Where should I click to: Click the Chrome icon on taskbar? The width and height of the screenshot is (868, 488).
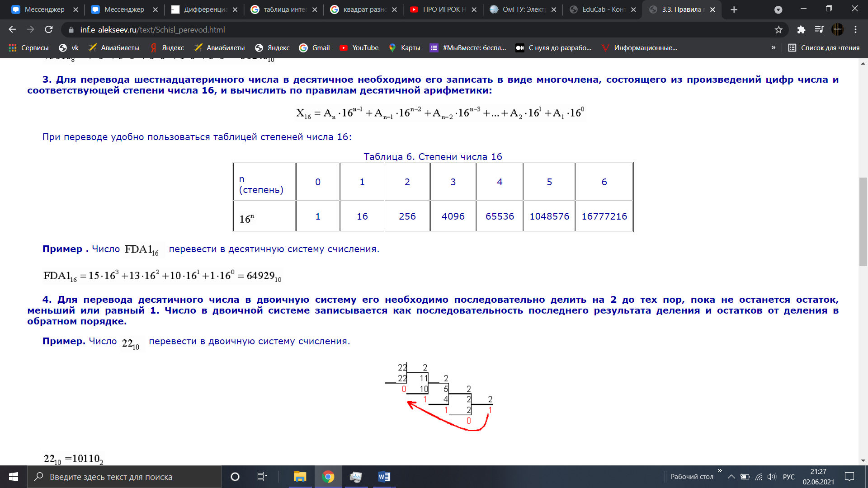click(328, 477)
